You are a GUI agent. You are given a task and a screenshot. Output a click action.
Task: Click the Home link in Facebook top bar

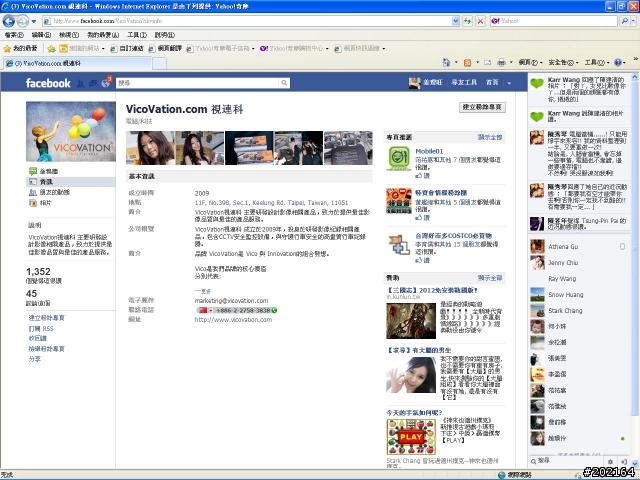[492, 83]
